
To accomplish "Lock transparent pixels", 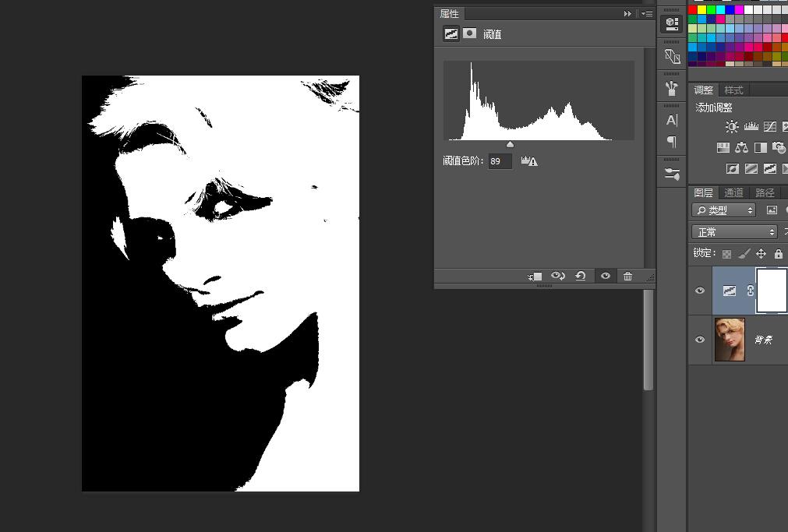I will (x=726, y=254).
